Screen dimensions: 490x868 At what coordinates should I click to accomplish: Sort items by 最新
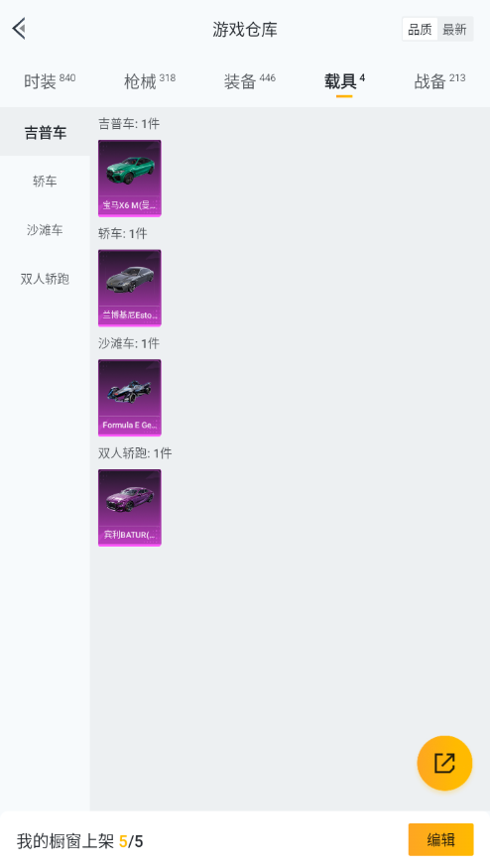[454, 30]
